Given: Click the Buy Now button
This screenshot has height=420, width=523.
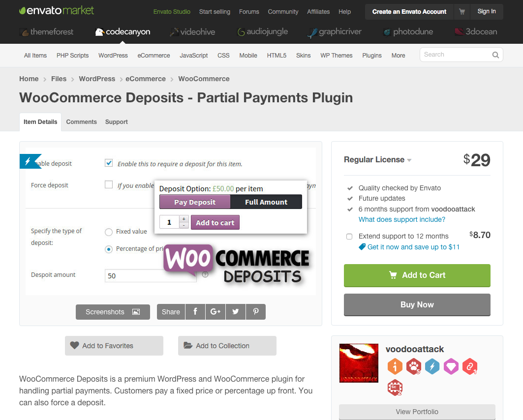Looking at the screenshot, I should point(417,304).
